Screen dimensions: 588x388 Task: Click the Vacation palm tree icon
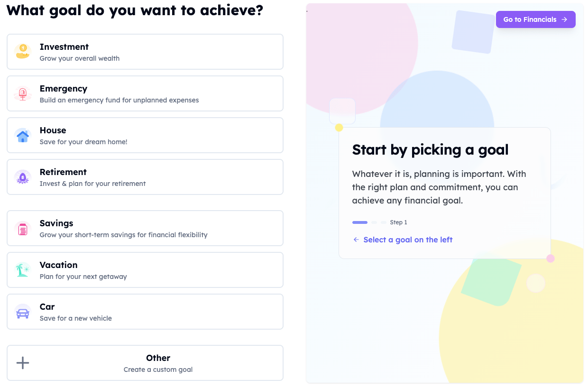(x=23, y=270)
